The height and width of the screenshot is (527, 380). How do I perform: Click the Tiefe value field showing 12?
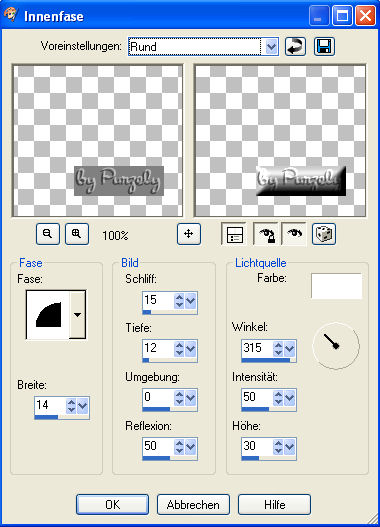[x=158, y=348]
